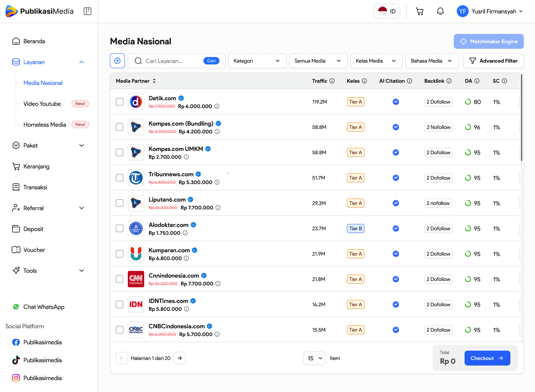535x392 pixels.
Task: Open the Semua Media dropdown
Action: pos(318,61)
